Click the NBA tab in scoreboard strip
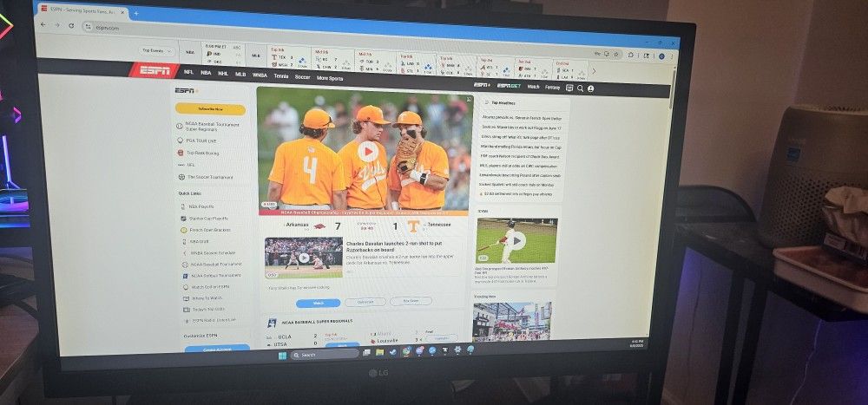 point(190,53)
